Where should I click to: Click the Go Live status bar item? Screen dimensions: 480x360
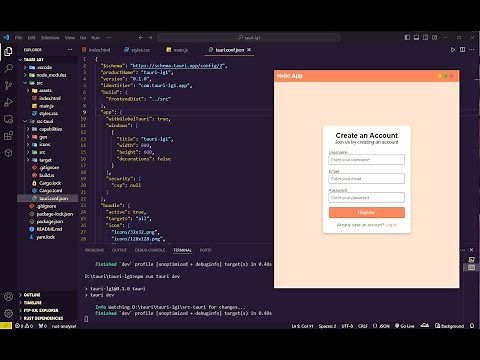[x=404, y=326]
